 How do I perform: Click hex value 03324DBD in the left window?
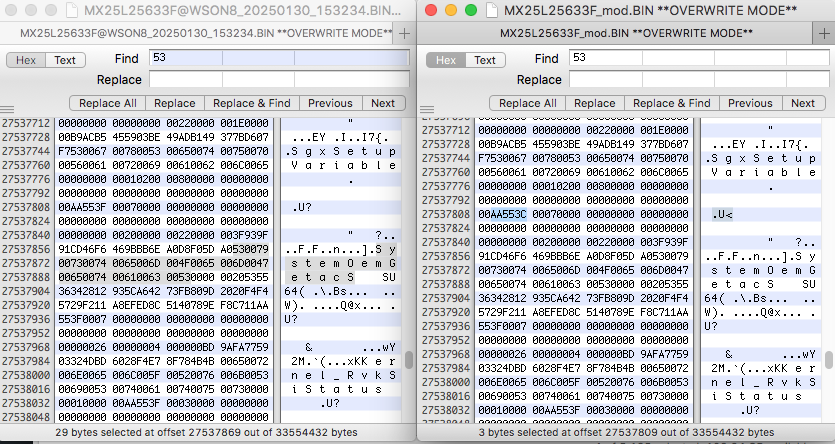click(x=82, y=361)
